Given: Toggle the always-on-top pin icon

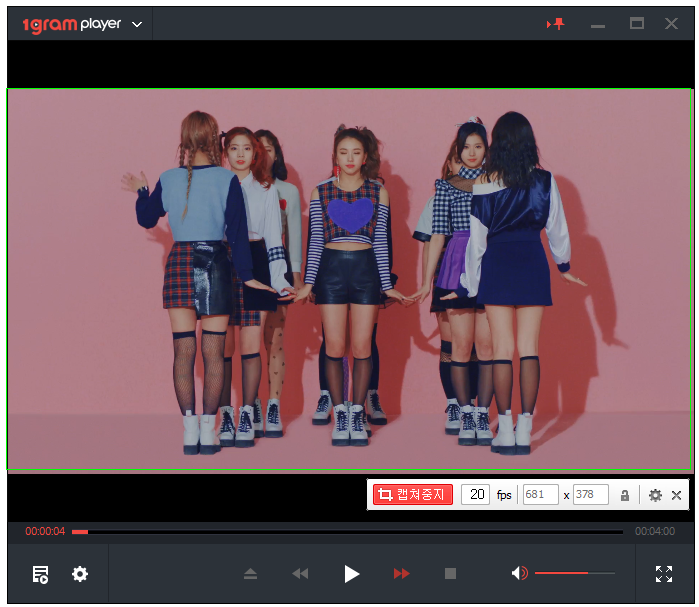Looking at the screenshot, I should [x=555, y=24].
